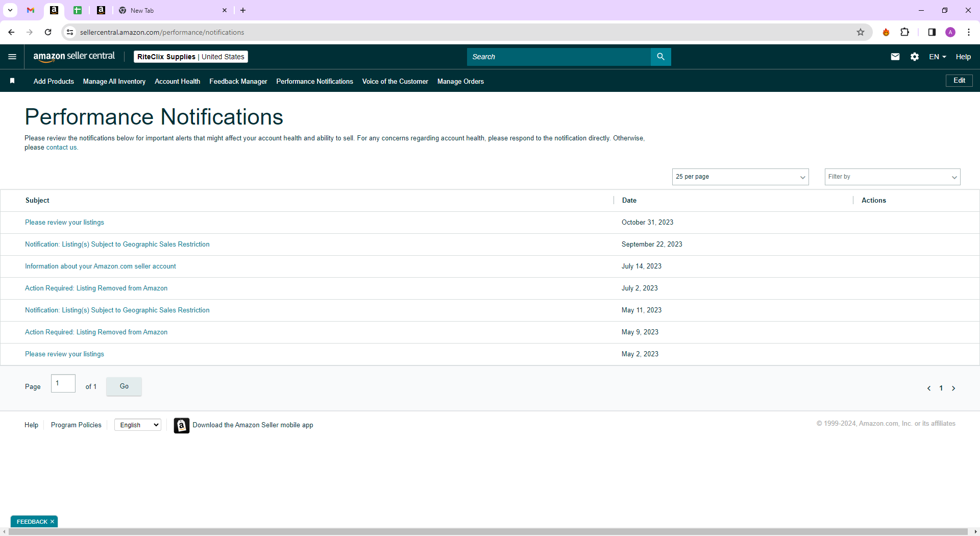
Task: Toggle the browser side panel
Action: pyautogui.click(x=932, y=32)
